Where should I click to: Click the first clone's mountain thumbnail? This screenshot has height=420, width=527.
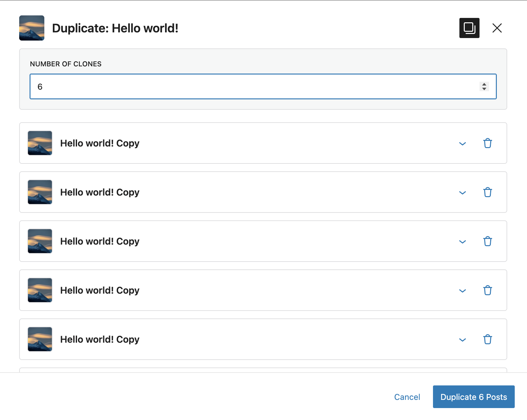click(40, 143)
